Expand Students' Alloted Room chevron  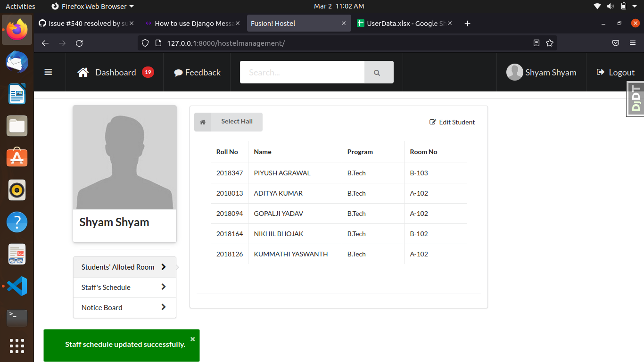(164, 267)
